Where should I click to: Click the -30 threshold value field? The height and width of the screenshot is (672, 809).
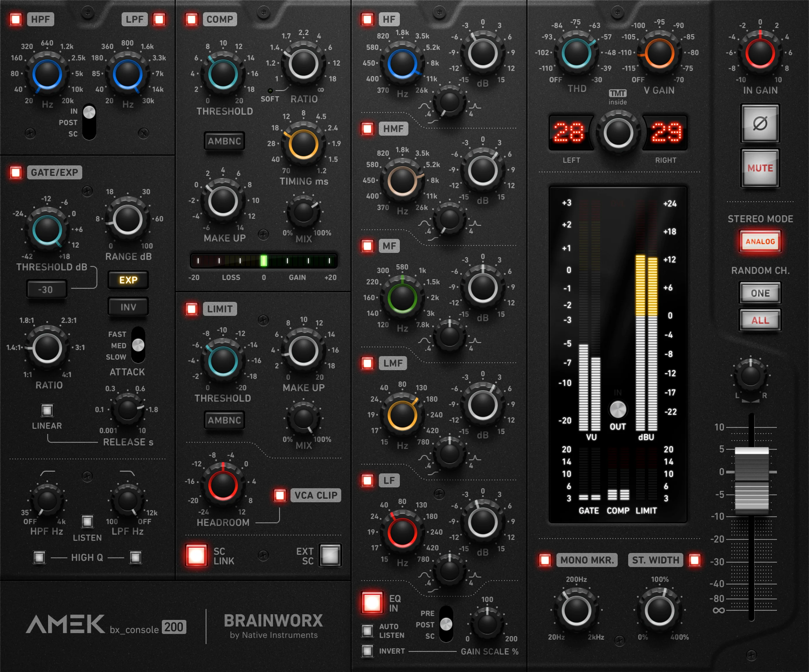pos(46,290)
